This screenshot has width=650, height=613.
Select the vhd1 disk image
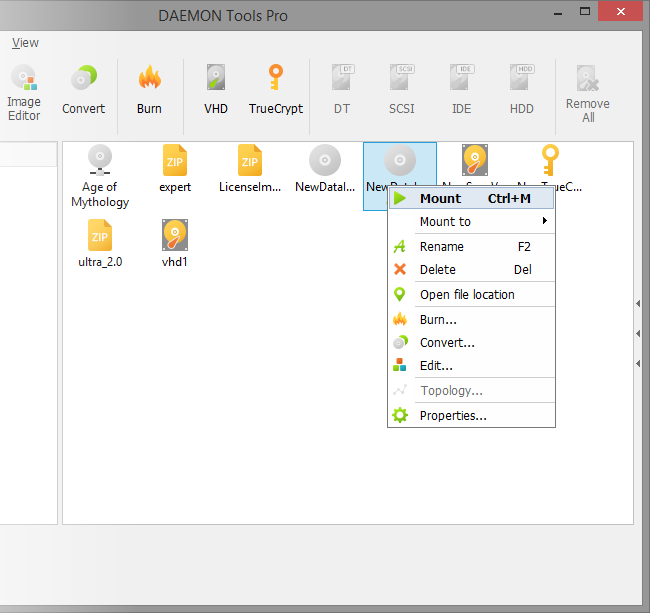tap(175, 244)
